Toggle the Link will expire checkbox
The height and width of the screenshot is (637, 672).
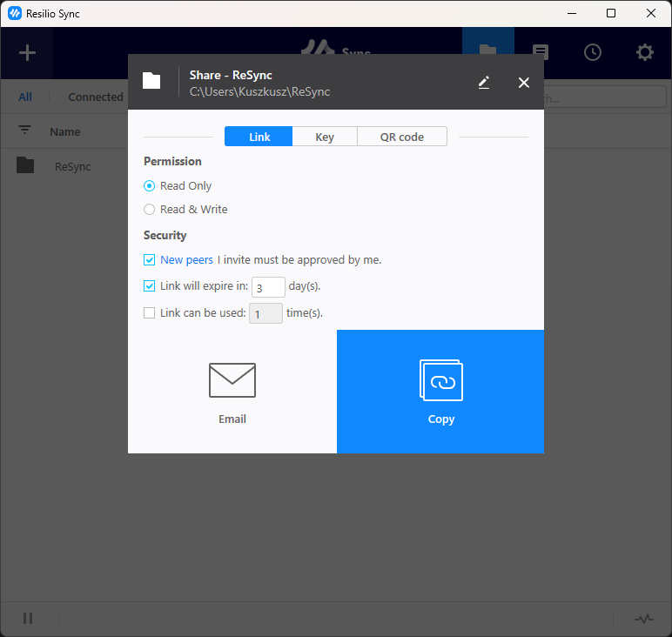(x=149, y=285)
